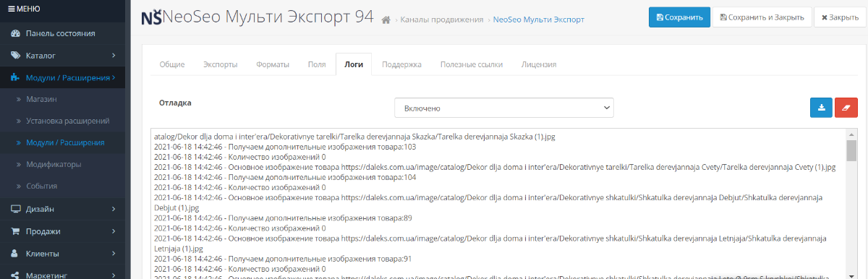
Task: Click the Модули / Расширения puzzle icon
Action: (15, 77)
